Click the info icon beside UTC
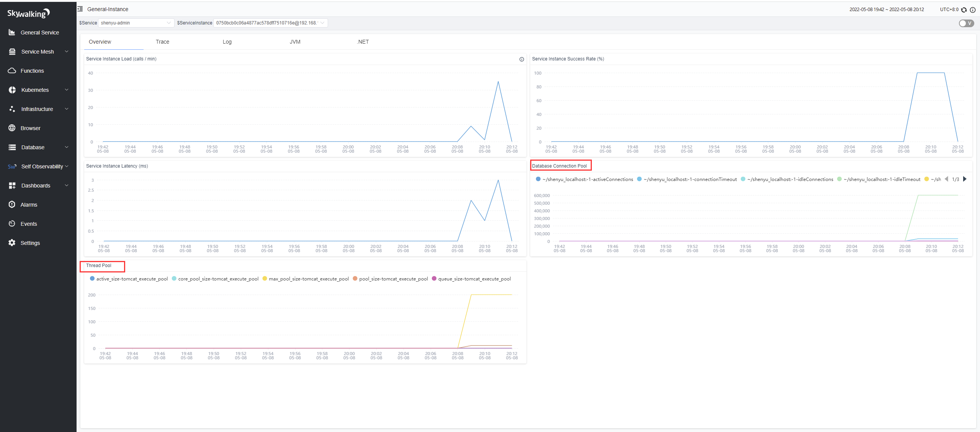The width and height of the screenshot is (980, 432). [x=972, y=10]
